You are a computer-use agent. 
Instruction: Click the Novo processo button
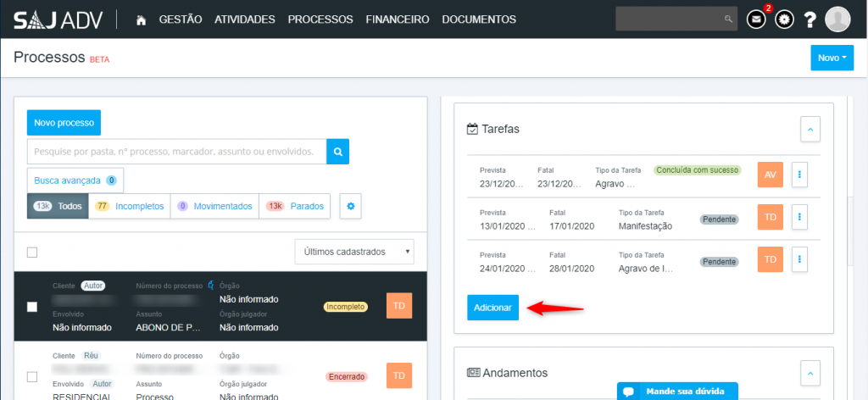[x=64, y=123]
